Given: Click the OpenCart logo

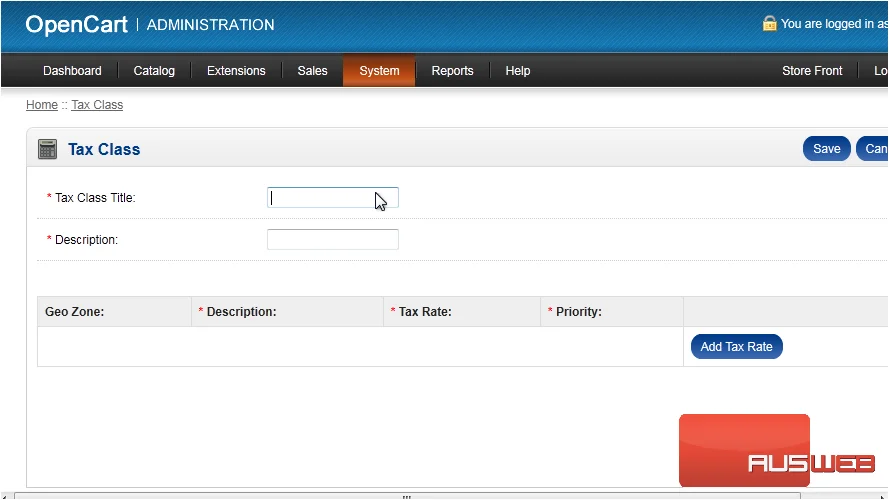Looking at the screenshot, I should [77, 24].
